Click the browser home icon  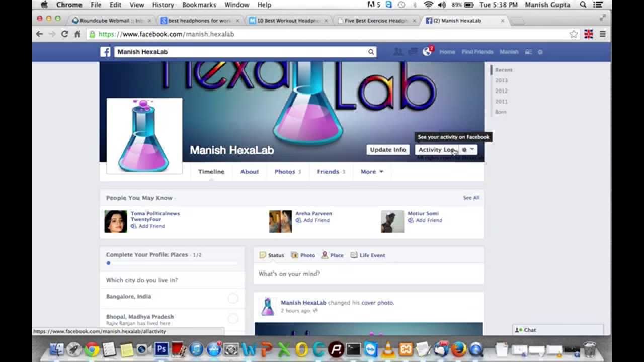[x=77, y=34]
